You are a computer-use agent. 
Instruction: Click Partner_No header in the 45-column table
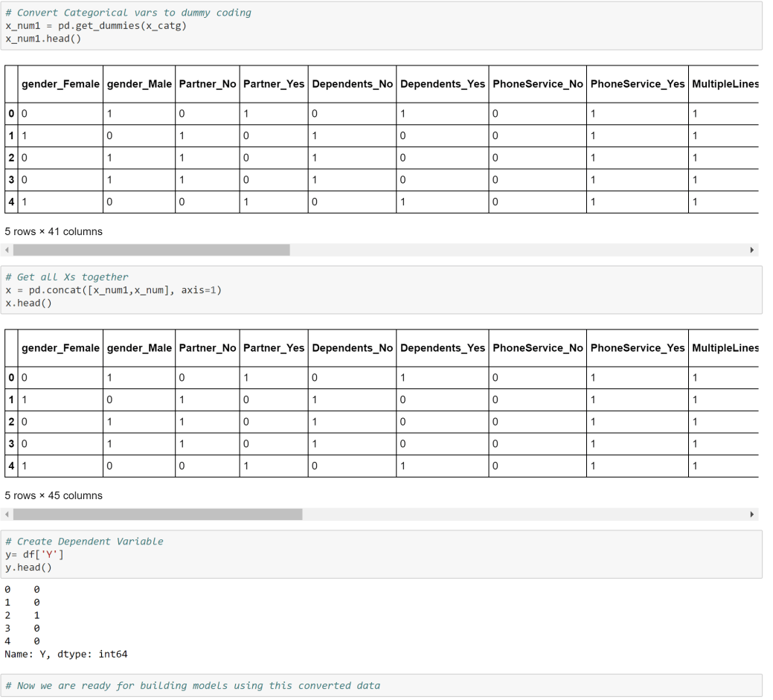208,348
